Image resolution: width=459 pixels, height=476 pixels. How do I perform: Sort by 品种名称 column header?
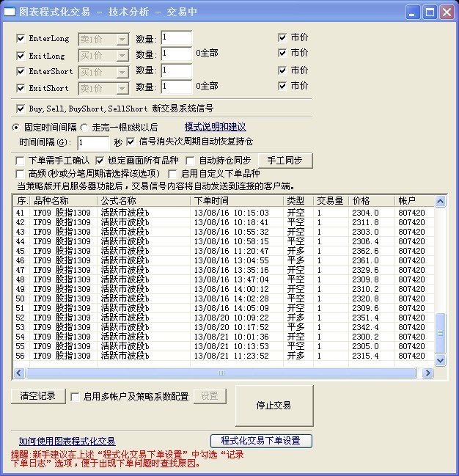[x=64, y=201]
